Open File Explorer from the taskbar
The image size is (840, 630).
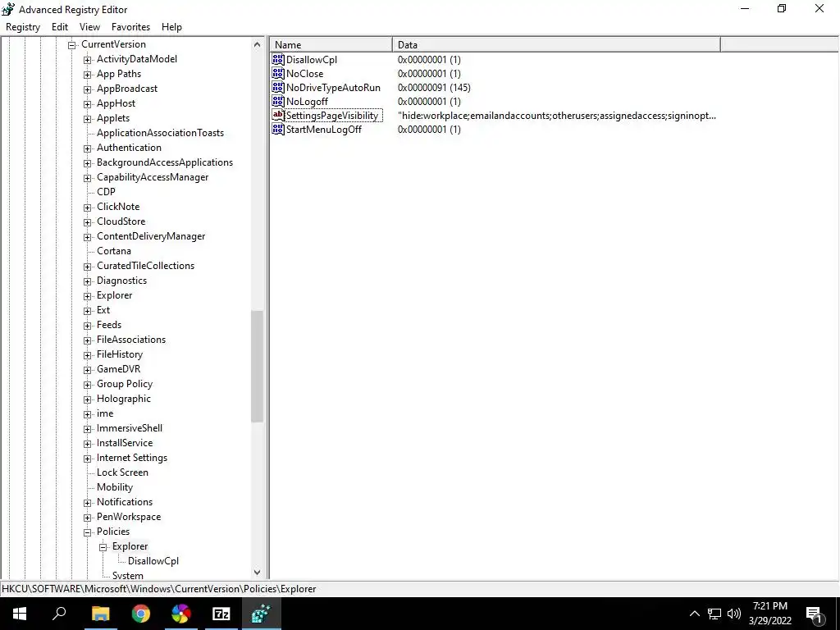pyautogui.click(x=100, y=614)
